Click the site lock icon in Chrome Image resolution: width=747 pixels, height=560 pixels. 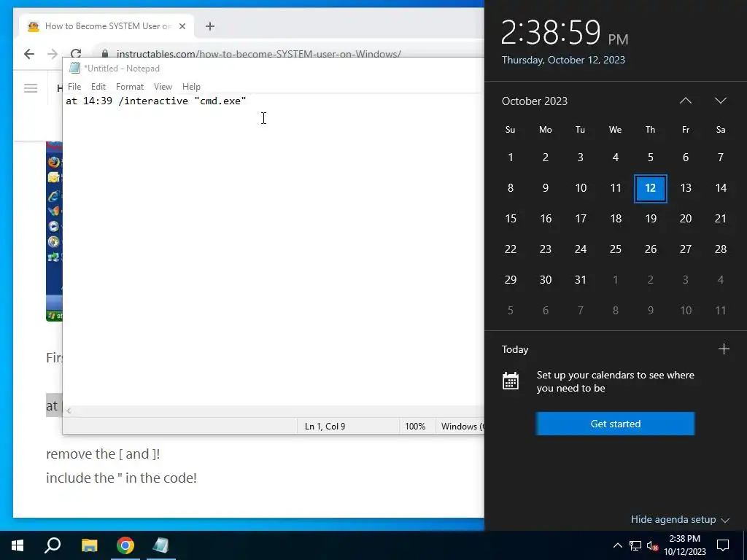pos(105,53)
